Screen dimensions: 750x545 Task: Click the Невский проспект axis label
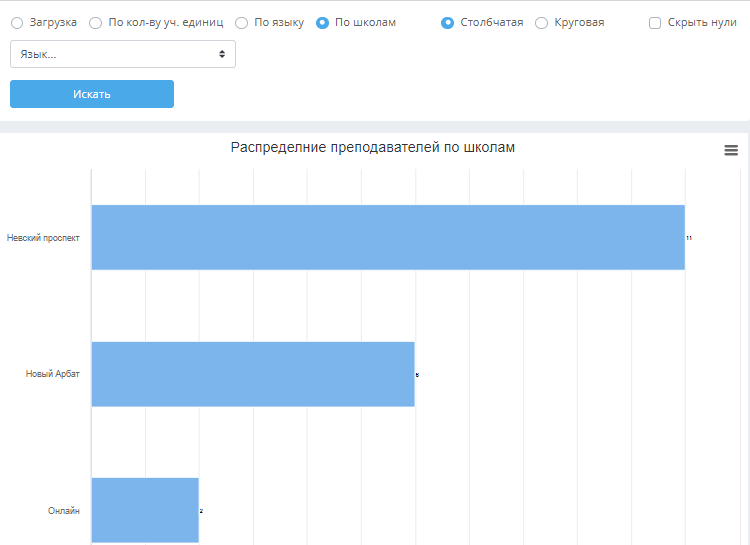coord(43,238)
